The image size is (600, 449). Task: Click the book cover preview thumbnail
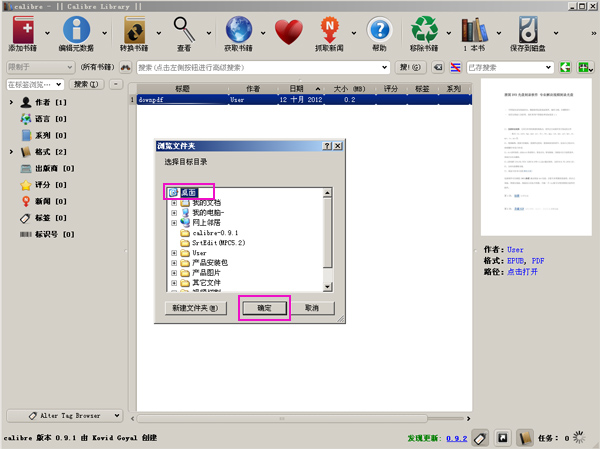(536, 157)
